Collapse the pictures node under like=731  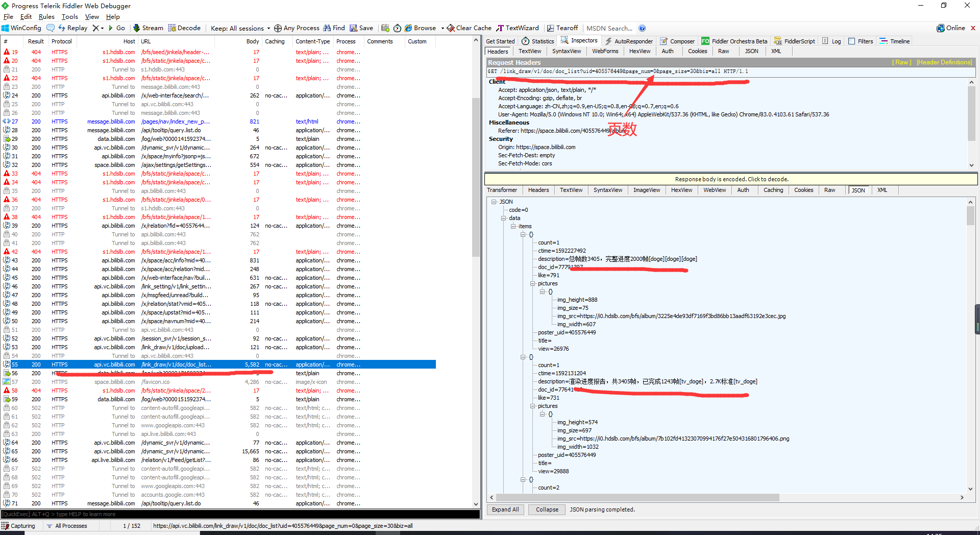532,406
